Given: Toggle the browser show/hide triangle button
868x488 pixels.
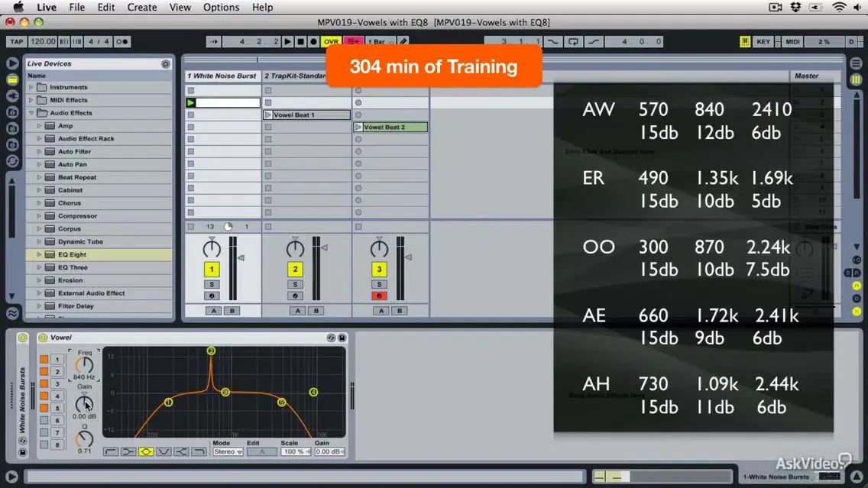Looking at the screenshot, I should pyautogui.click(x=12, y=63).
